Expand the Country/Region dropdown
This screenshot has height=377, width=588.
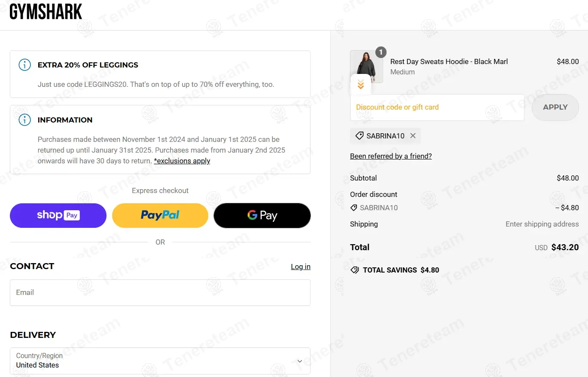[x=300, y=361]
